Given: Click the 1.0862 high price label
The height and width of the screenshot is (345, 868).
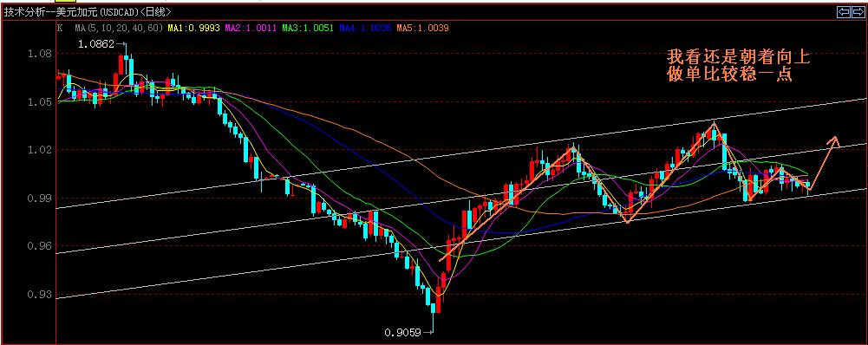Looking at the screenshot, I should 96,43.
